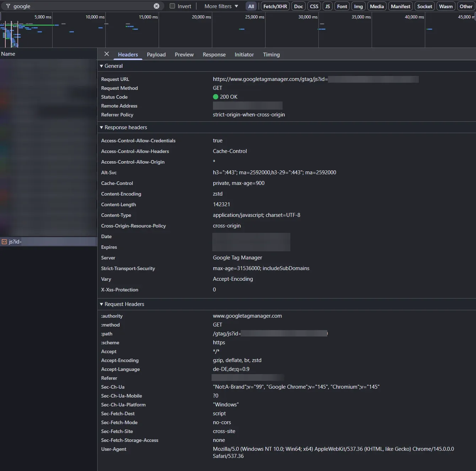This screenshot has height=471, width=476.
Task: Click the Other filter chip
Action: [x=465, y=6]
